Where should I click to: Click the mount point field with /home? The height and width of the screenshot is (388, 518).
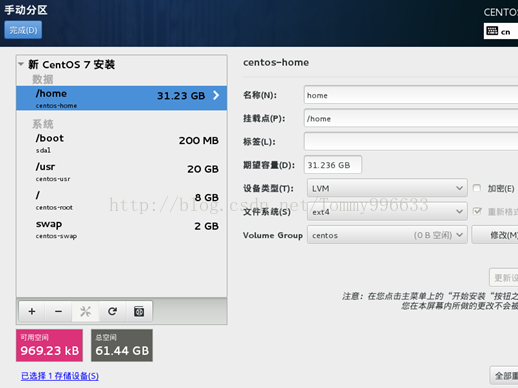[x=411, y=118]
